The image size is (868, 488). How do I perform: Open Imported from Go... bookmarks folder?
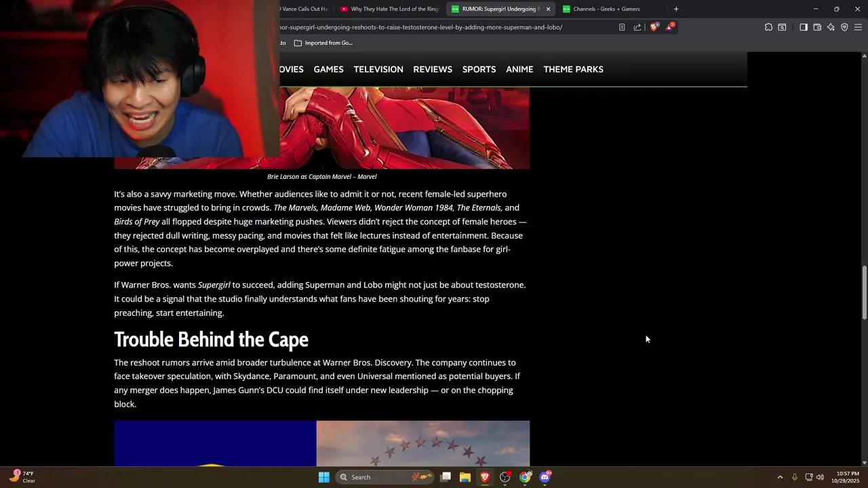323,43
